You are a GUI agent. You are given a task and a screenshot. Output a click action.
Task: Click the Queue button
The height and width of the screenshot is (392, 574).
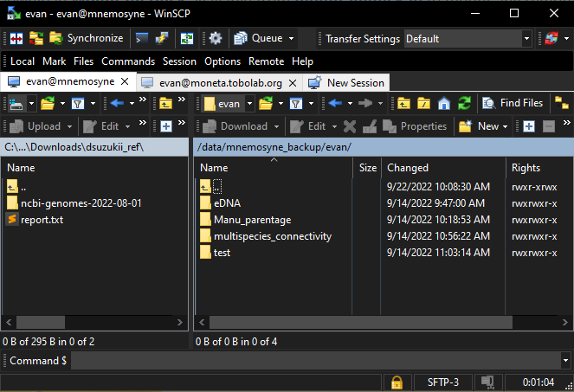[x=259, y=38]
